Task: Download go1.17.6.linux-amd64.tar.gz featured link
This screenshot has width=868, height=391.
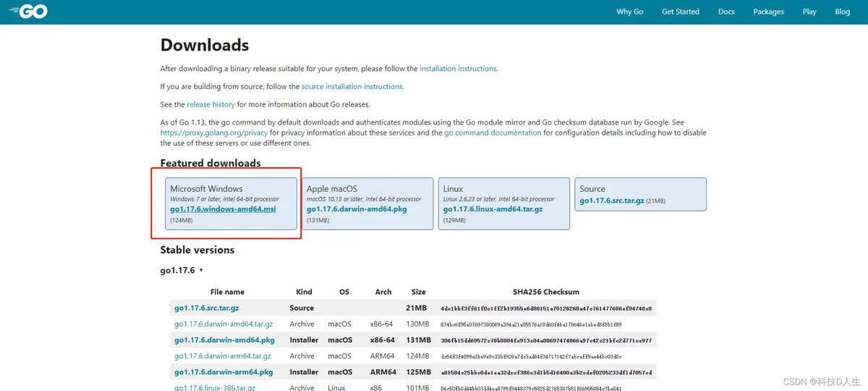Action: point(493,209)
